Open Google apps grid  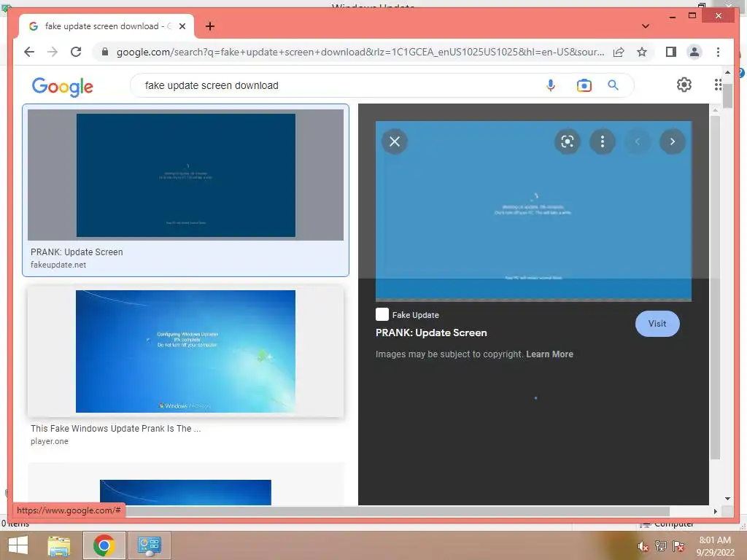tap(718, 85)
